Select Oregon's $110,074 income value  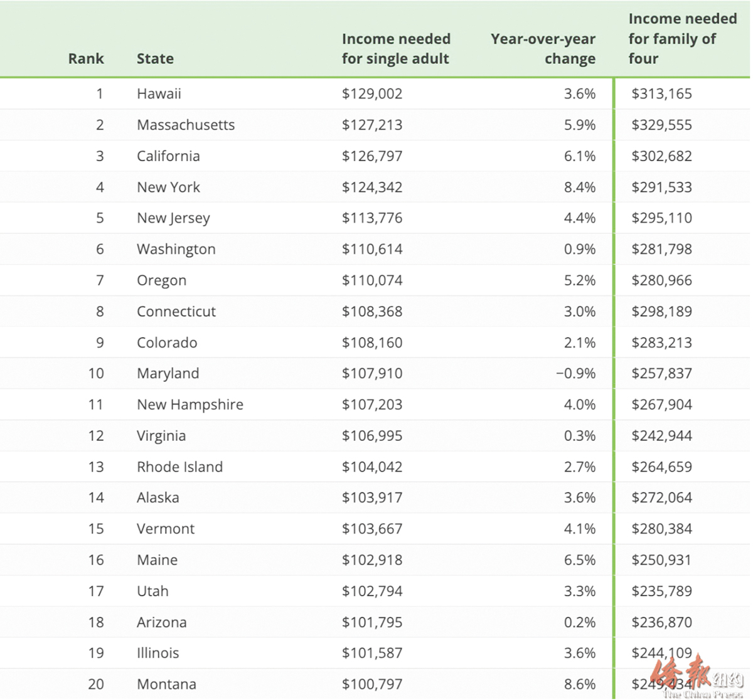click(372, 280)
